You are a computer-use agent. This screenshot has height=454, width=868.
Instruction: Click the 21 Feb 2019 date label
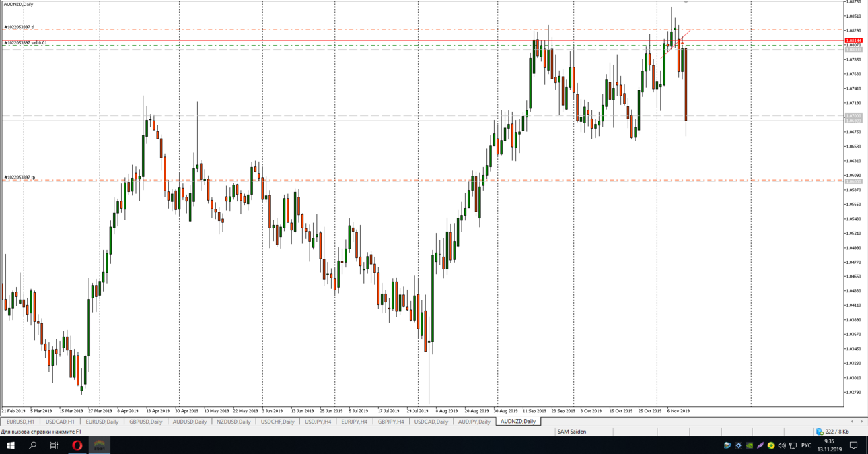pyautogui.click(x=13, y=410)
